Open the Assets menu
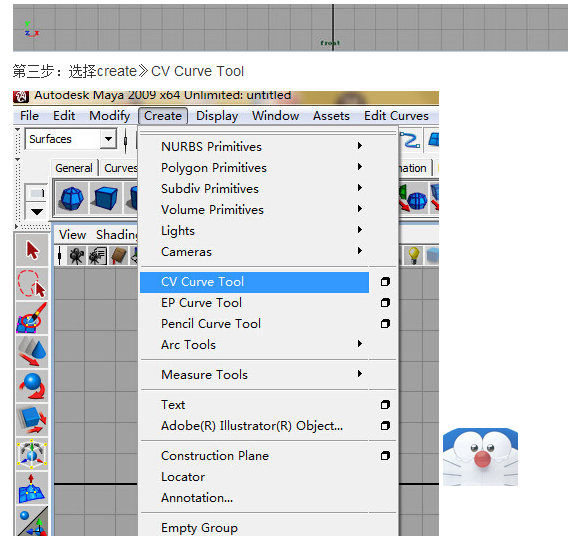 (x=331, y=116)
